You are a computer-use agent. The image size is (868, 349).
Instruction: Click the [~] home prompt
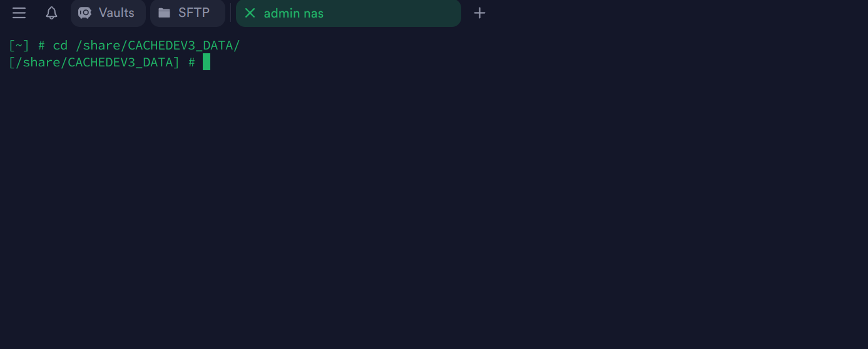point(19,45)
